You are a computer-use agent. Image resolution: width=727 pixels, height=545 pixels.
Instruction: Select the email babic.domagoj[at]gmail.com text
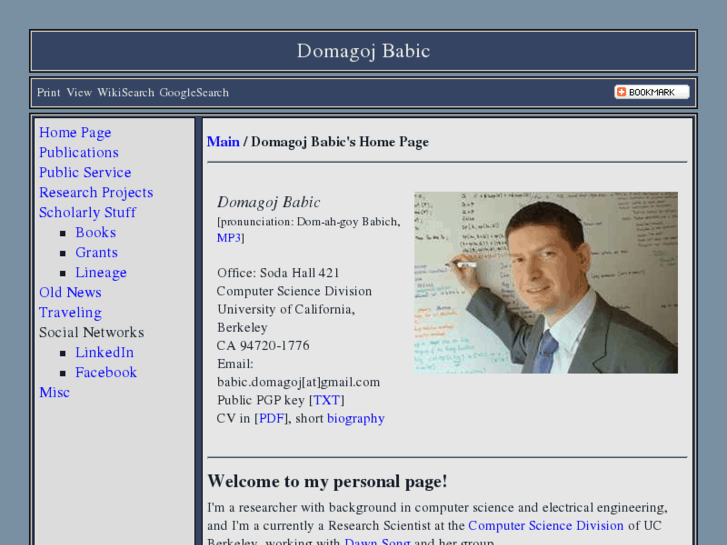coord(298,382)
